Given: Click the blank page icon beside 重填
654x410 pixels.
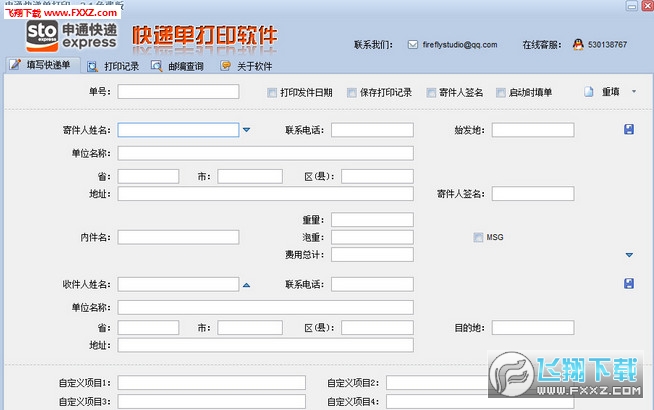Looking at the screenshot, I should [589, 92].
